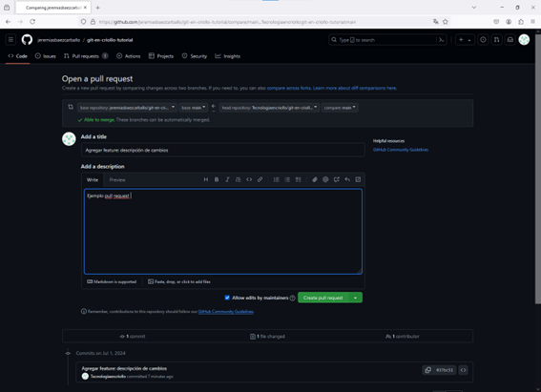Click the maintainers edits help question icon
The width and height of the screenshot is (541, 392).
coord(293,298)
